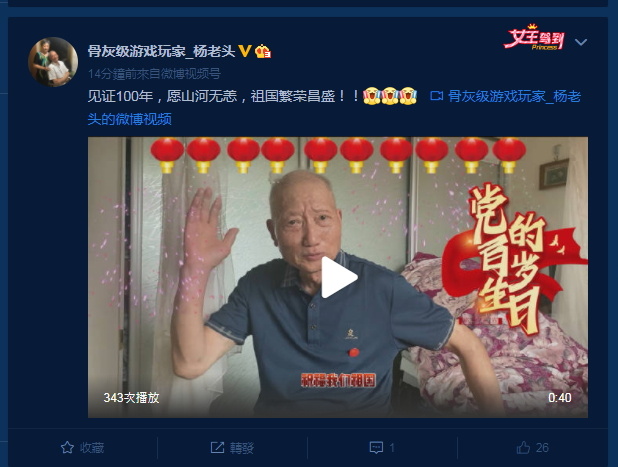Click the membership crown level icon
Screen dimensions: 618x467
click(262, 51)
